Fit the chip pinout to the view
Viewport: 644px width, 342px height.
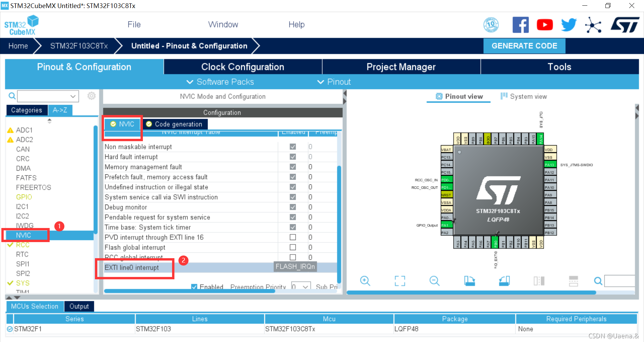399,281
